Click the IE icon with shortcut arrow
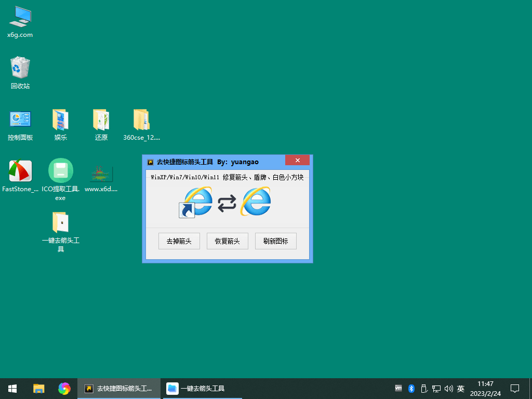Screen dimensions: 532x399 coord(195,202)
